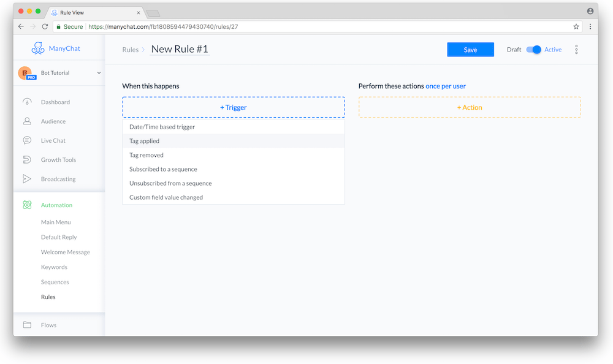Toggle the Draft/Active rule switch
Viewport: 613px width, 364px height.
533,50
